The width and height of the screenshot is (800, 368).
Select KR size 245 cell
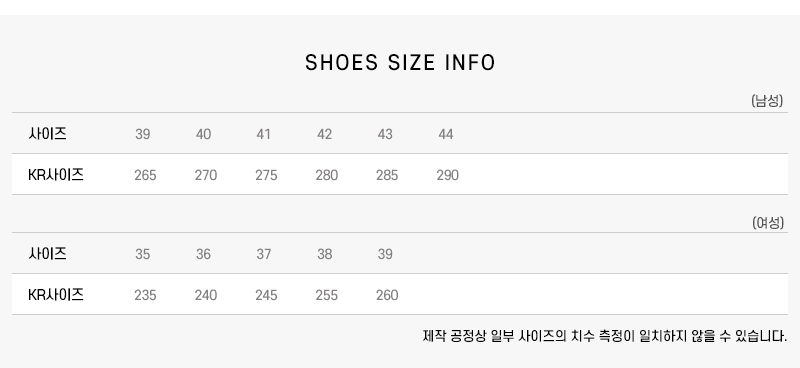266,296
